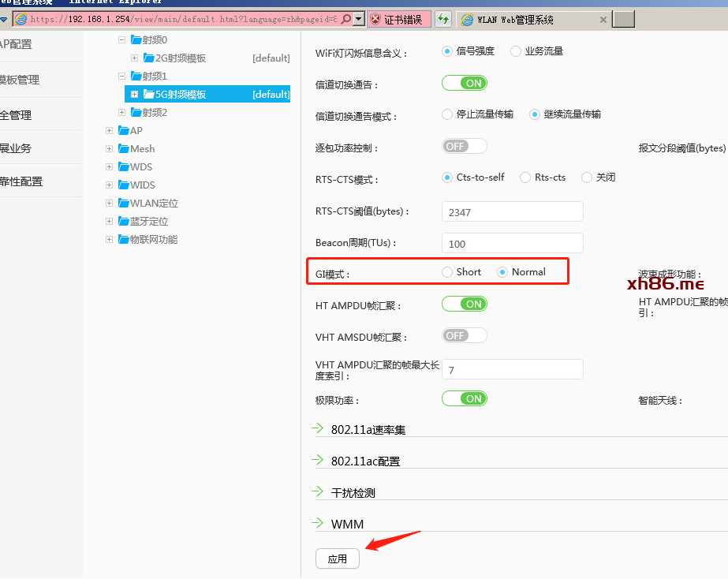Expand the AP tree node
The image size is (728, 579).
(x=110, y=131)
